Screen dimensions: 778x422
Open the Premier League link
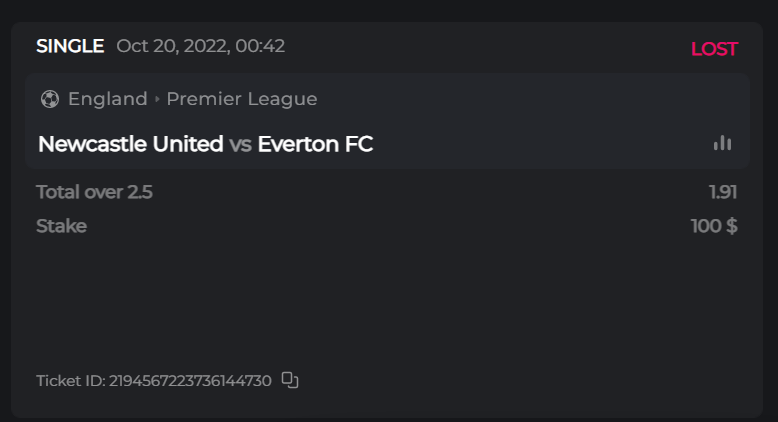click(x=242, y=99)
